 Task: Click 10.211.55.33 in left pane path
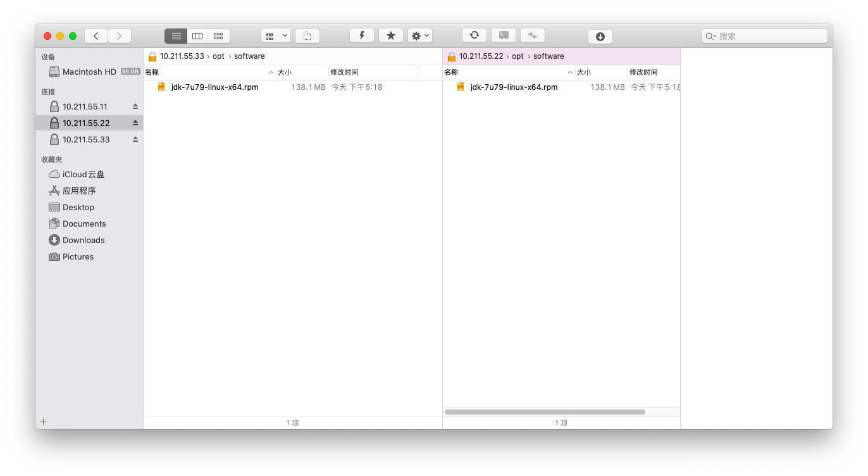tap(182, 56)
